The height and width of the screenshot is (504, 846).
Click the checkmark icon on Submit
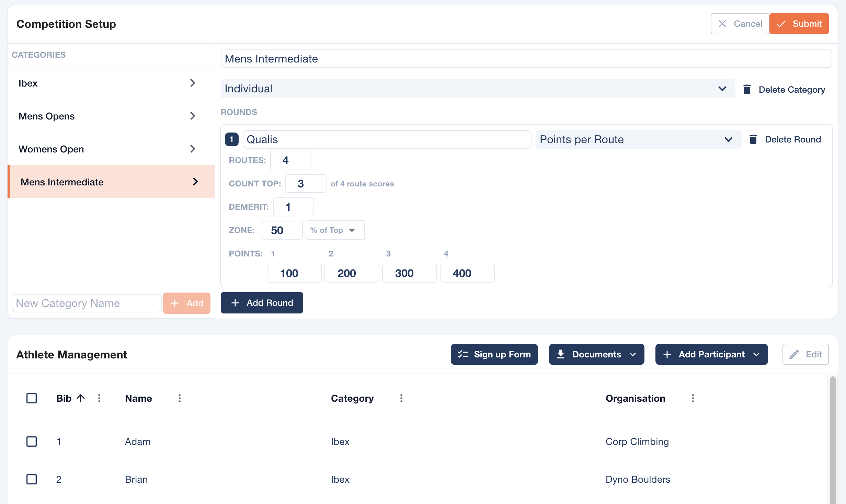781,24
